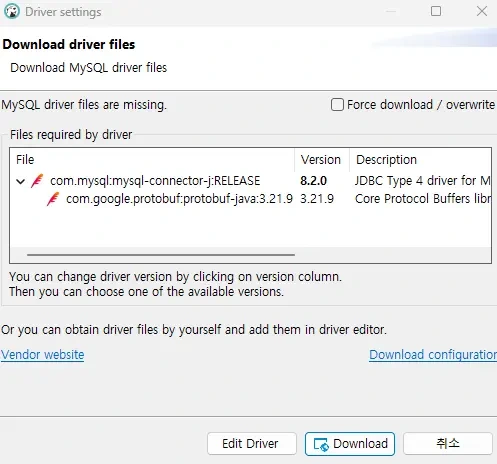The image size is (497, 464).
Task: Click the Edit Driver button
Action: click(x=252, y=444)
